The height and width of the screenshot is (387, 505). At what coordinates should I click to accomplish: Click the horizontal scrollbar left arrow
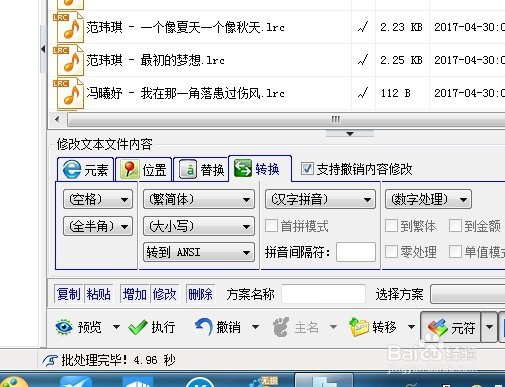[57, 119]
